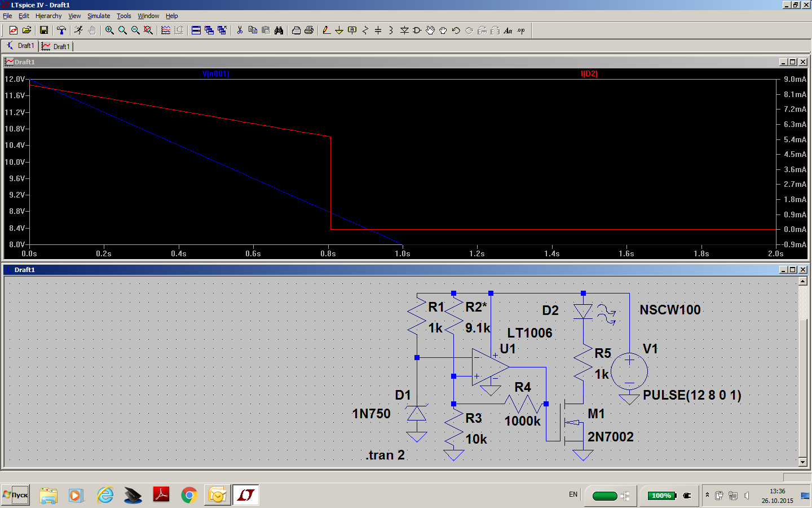Select the Diode component tool

coord(404,30)
